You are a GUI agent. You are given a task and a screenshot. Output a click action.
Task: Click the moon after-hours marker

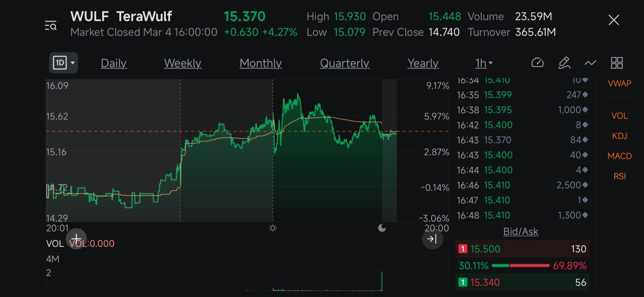pos(382,228)
